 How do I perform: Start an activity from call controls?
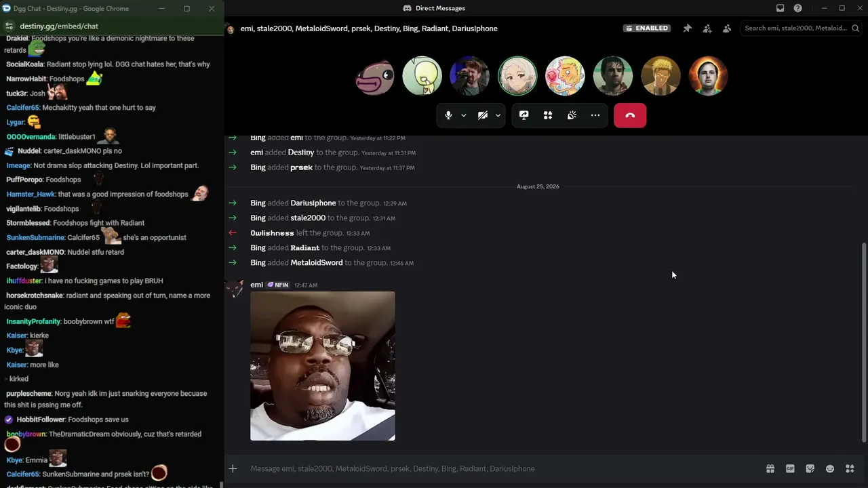[548, 115]
